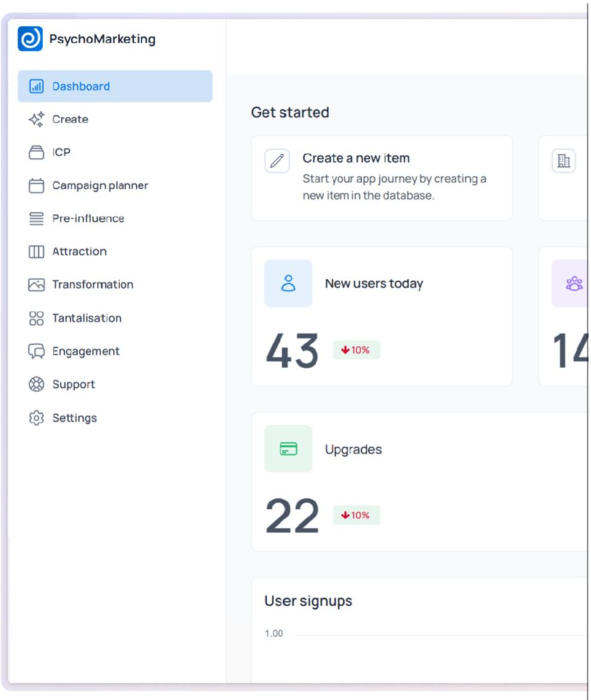Click the Pre-influence stacked lines icon
This screenshot has height=700, width=591.
pyautogui.click(x=36, y=218)
